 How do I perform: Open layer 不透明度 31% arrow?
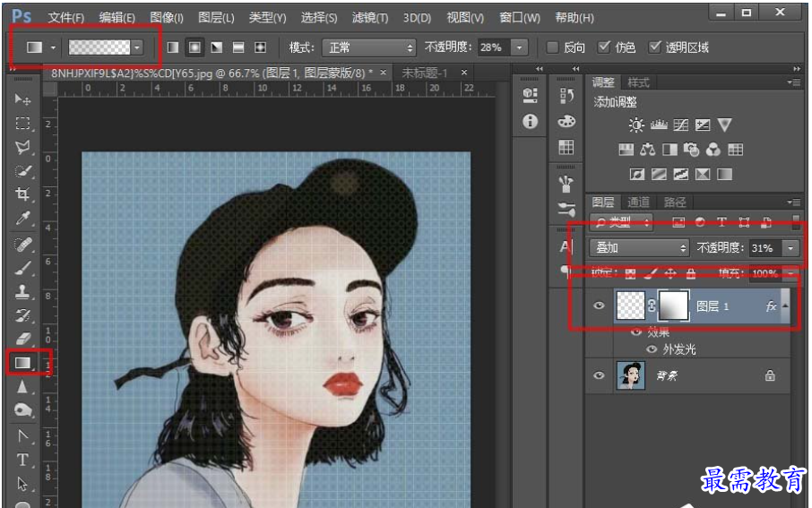790,248
